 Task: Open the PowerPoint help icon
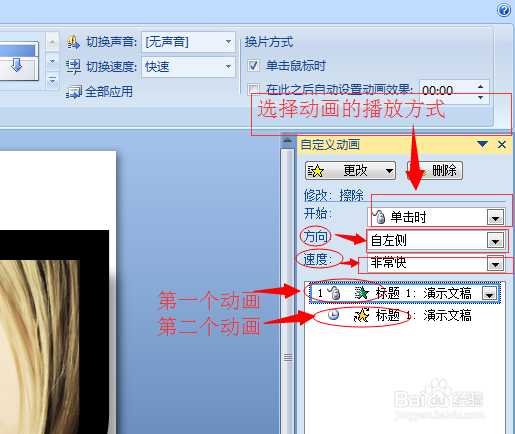pos(504,10)
